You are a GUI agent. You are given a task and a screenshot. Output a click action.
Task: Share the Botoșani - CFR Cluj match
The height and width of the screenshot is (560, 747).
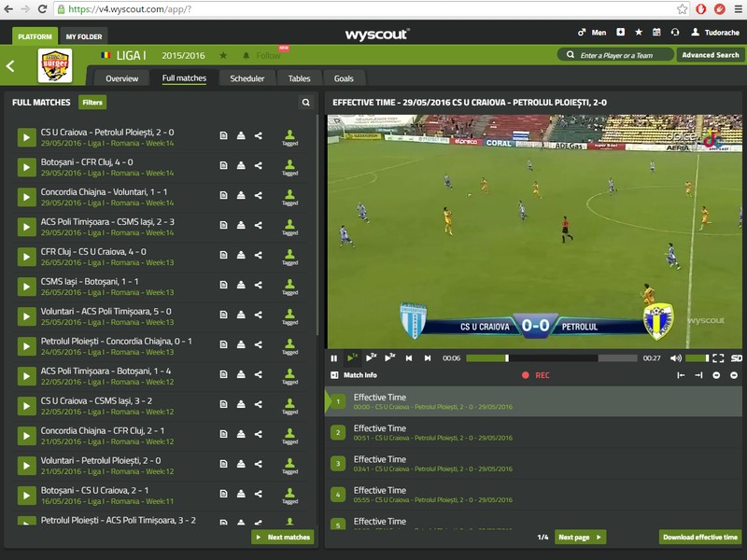click(x=259, y=166)
